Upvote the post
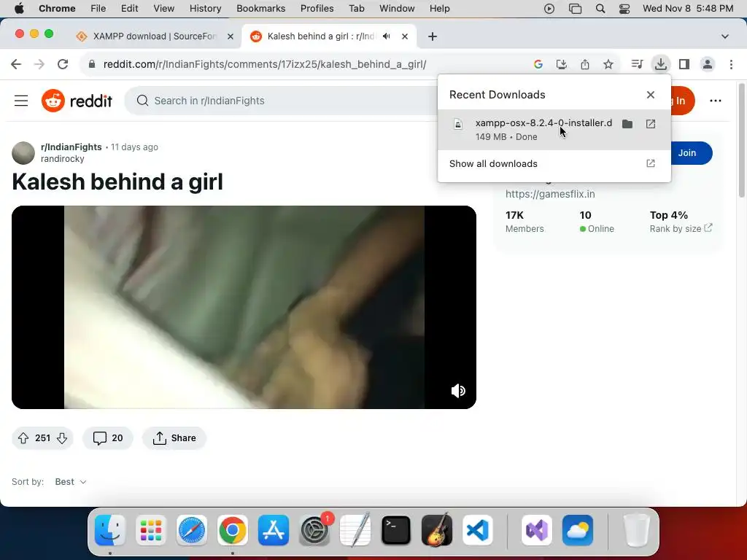Image resolution: width=747 pixels, height=560 pixels. click(x=23, y=438)
